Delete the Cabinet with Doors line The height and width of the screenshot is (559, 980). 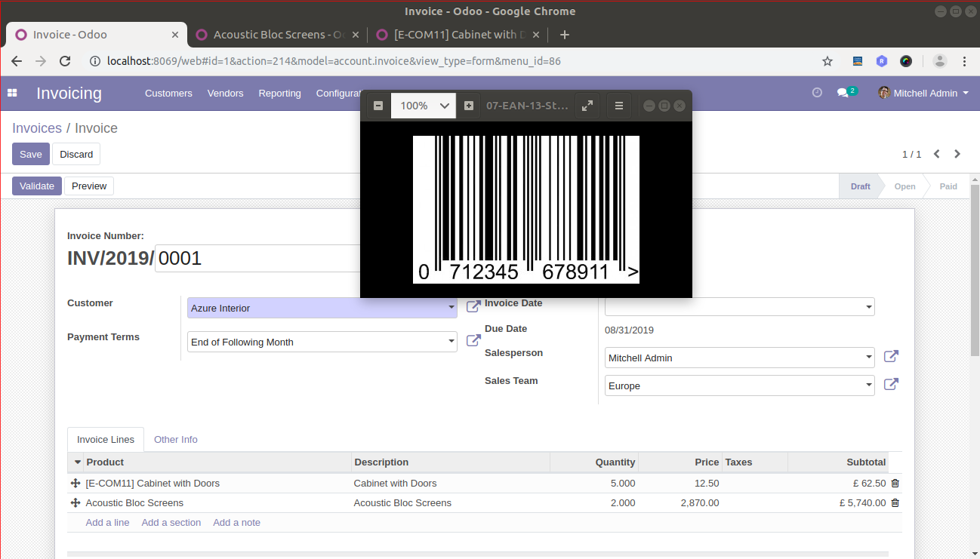pos(895,483)
